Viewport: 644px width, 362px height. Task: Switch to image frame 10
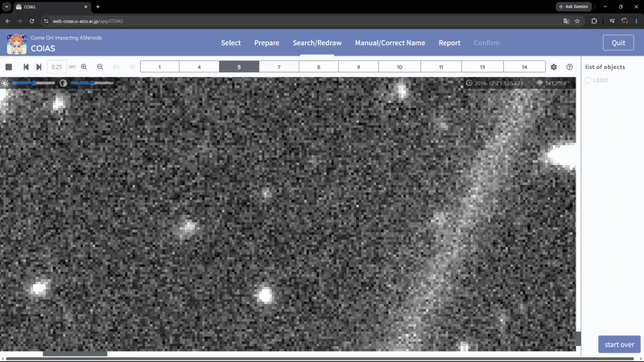(399, 67)
